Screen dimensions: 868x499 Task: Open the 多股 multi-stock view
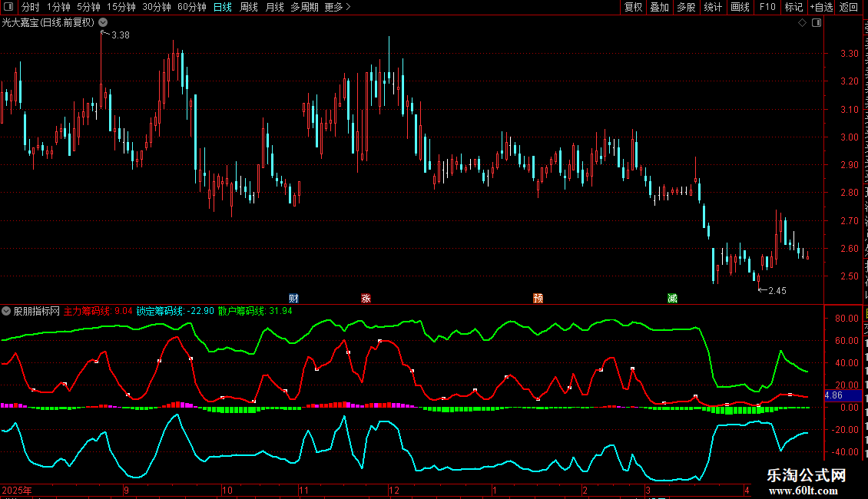point(687,7)
